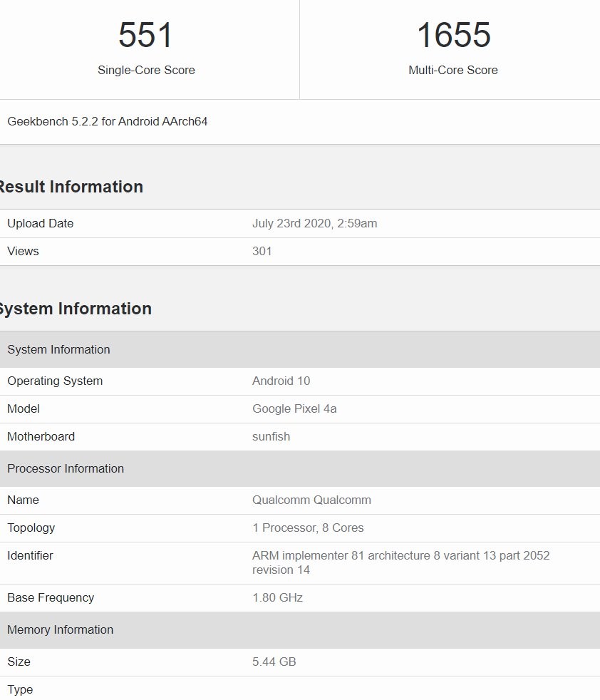This screenshot has height=700, width=600.
Task: Click the 1 Processor, 8 Cores topology value
Action: pos(308,527)
